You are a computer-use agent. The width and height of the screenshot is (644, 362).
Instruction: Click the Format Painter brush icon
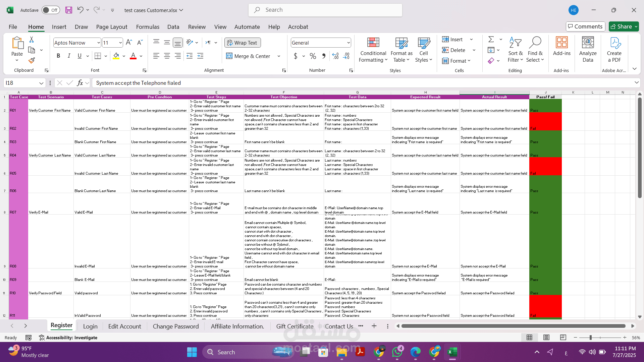point(32,61)
